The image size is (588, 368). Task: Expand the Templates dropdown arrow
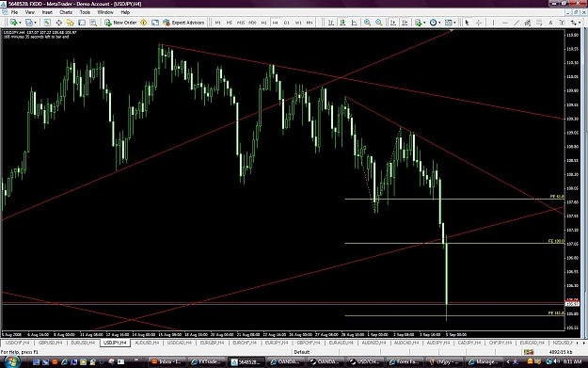click(454, 23)
